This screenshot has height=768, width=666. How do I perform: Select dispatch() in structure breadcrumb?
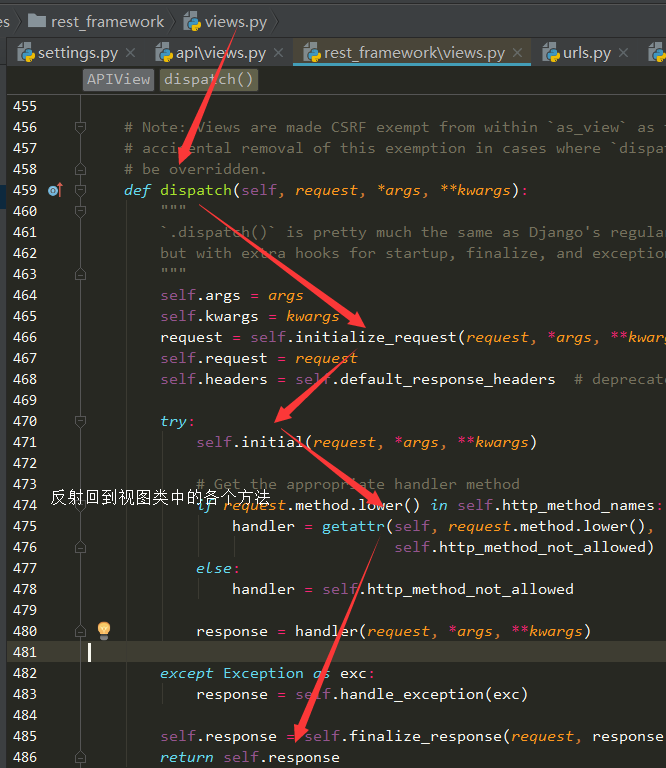click(209, 79)
